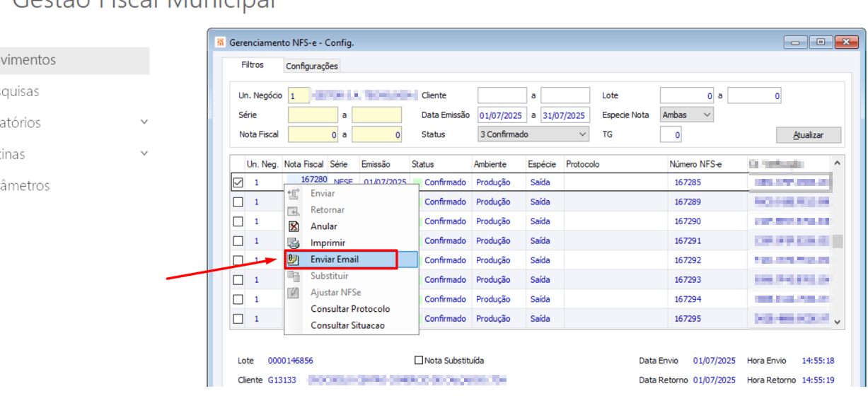
Task: Click the Cliente code G13133
Action: (x=282, y=380)
